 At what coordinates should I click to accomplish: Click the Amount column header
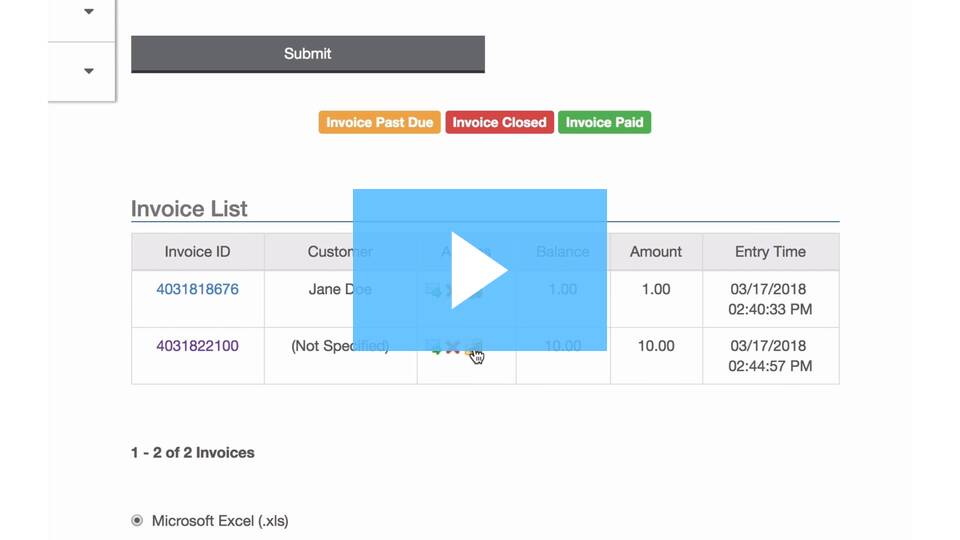[656, 252]
